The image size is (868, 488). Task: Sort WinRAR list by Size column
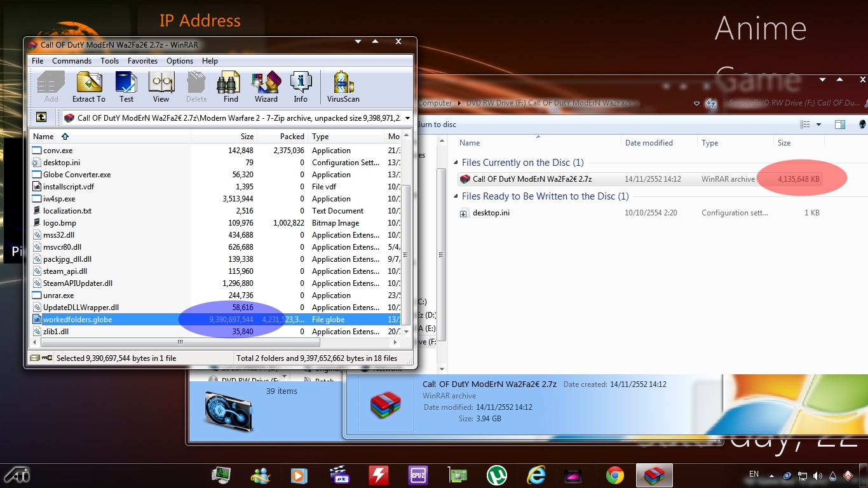click(224, 137)
